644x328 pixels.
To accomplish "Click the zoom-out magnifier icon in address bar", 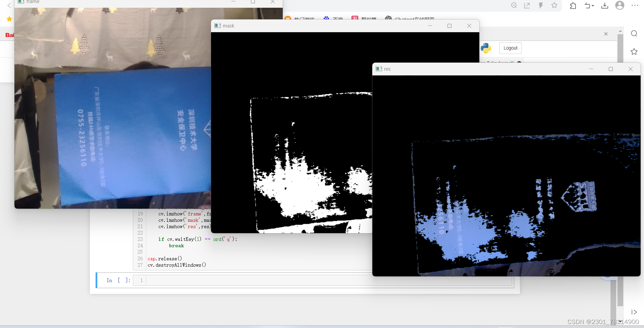I will pyautogui.click(x=514, y=5).
